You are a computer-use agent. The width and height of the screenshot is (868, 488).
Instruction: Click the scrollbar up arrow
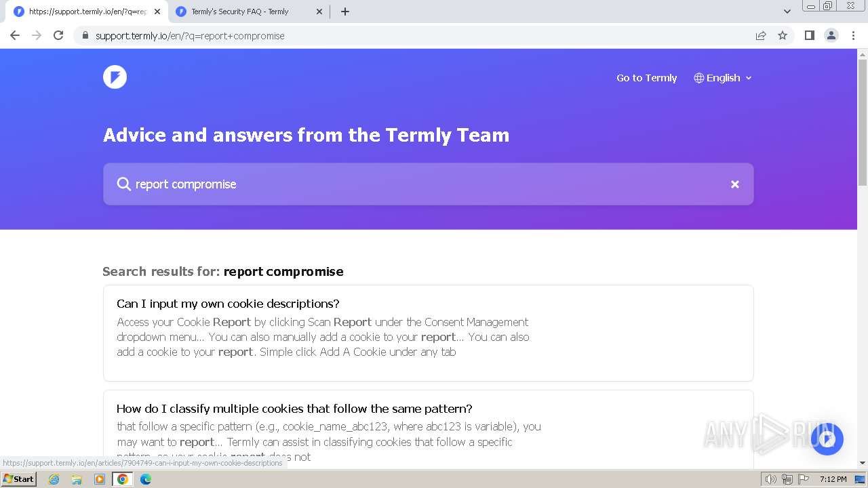(863, 54)
